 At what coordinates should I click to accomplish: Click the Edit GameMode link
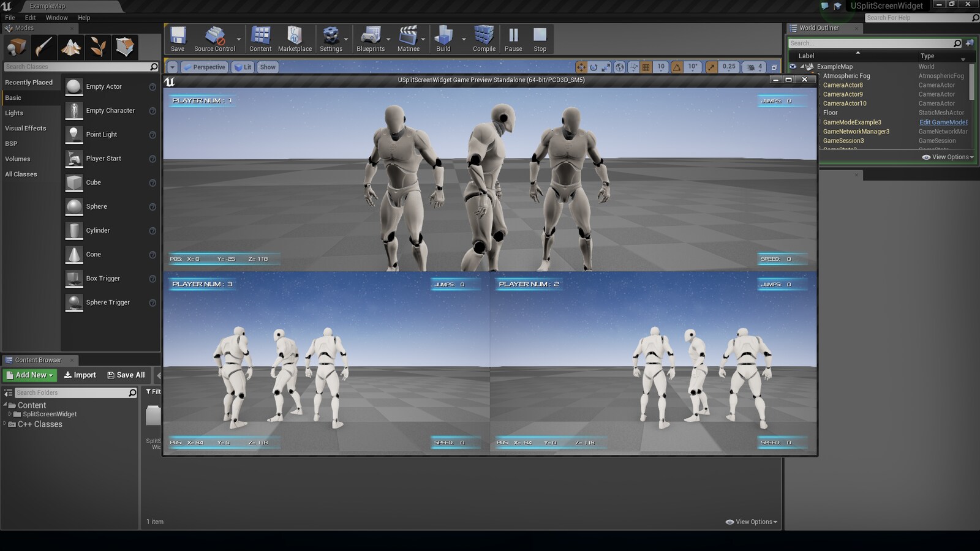943,122
